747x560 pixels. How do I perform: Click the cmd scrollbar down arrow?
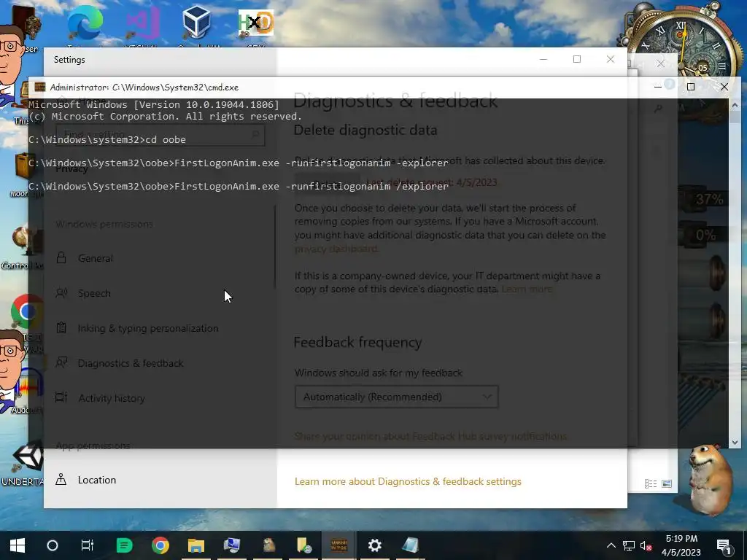click(x=735, y=443)
